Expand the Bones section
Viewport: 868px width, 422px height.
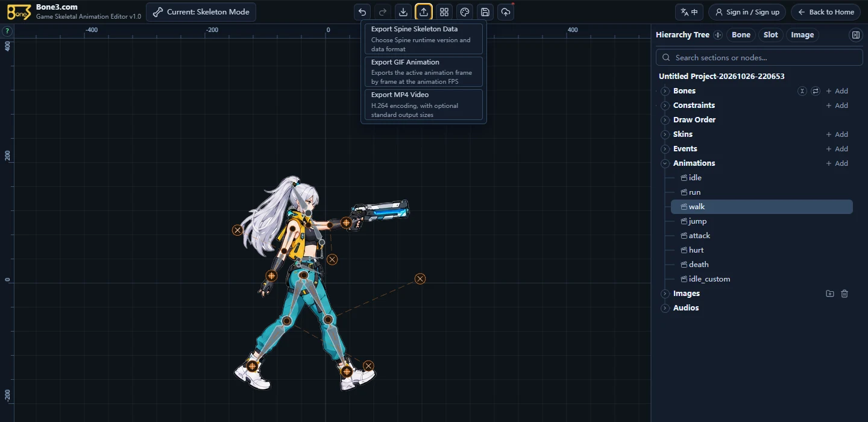coord(665,91)
